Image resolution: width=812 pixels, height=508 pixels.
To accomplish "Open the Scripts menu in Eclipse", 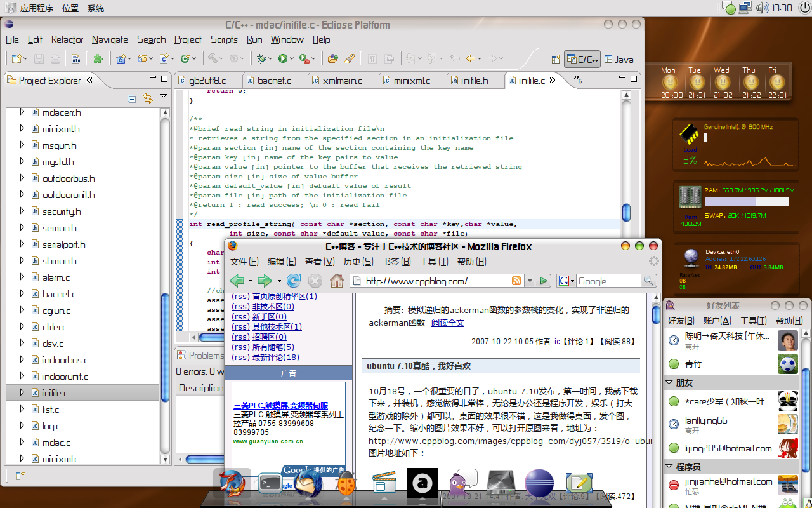I will [224, 39].
